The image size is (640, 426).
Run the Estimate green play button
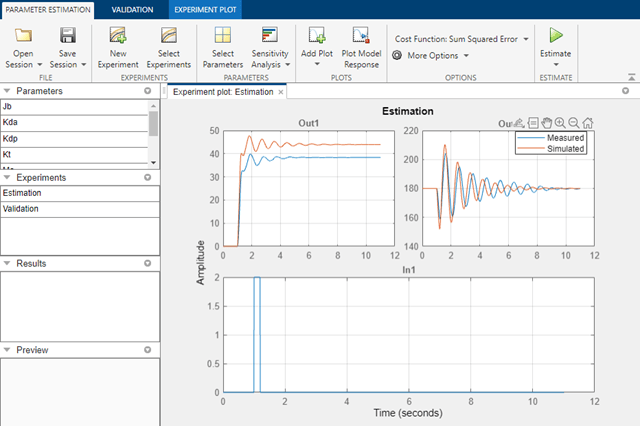pyautogui.click(x=556, y=35)
